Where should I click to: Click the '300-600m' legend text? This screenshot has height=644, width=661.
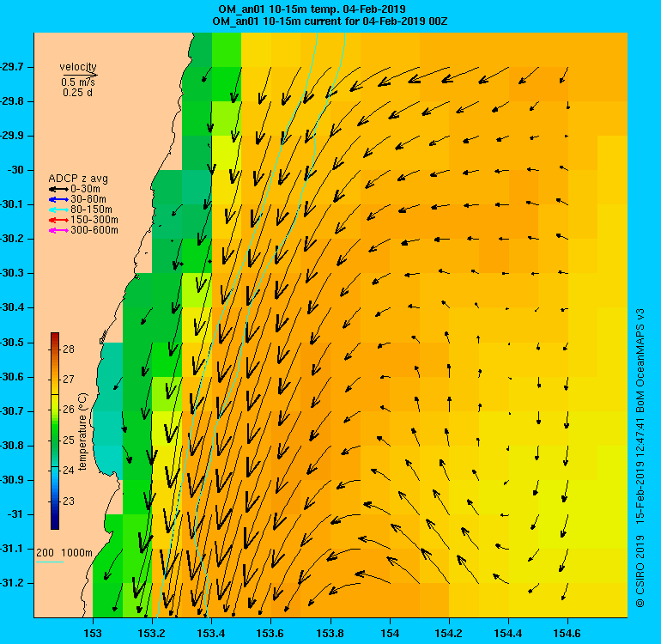(x=94, y=230)
